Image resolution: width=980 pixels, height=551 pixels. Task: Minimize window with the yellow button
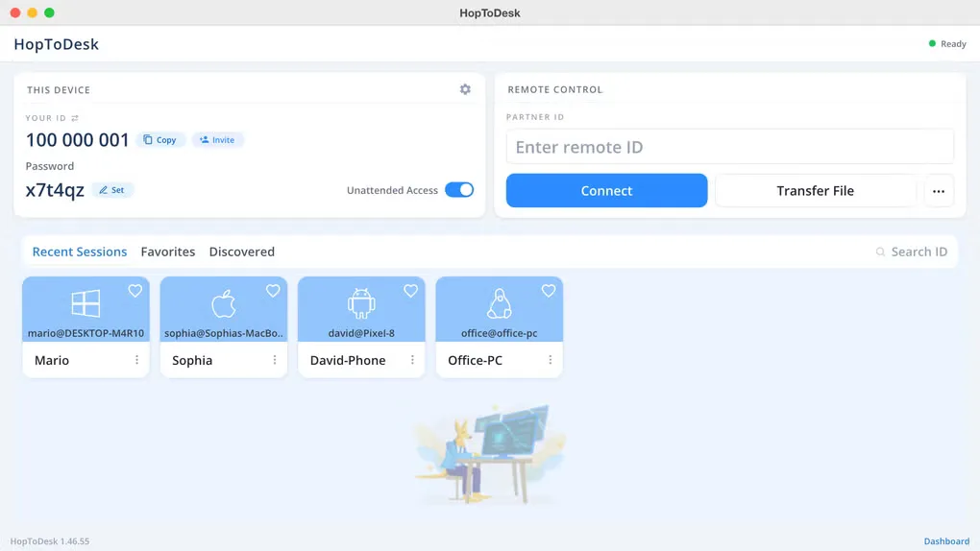33,12
